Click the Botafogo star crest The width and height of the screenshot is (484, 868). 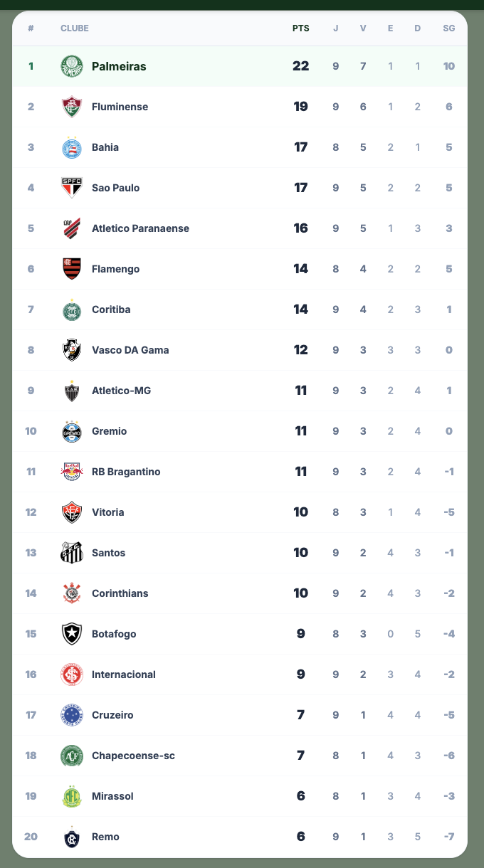pyautogui.click(x=72, y=634)
